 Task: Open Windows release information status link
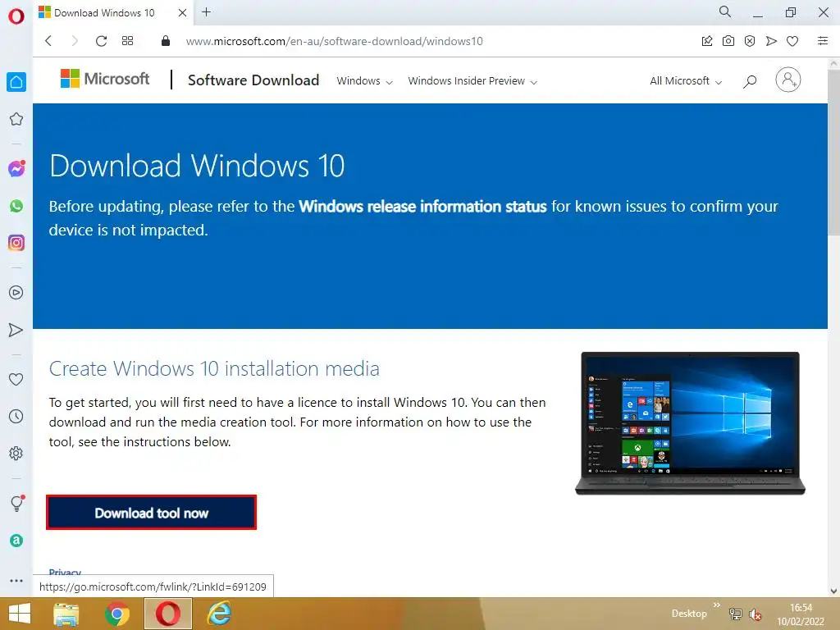422,207
